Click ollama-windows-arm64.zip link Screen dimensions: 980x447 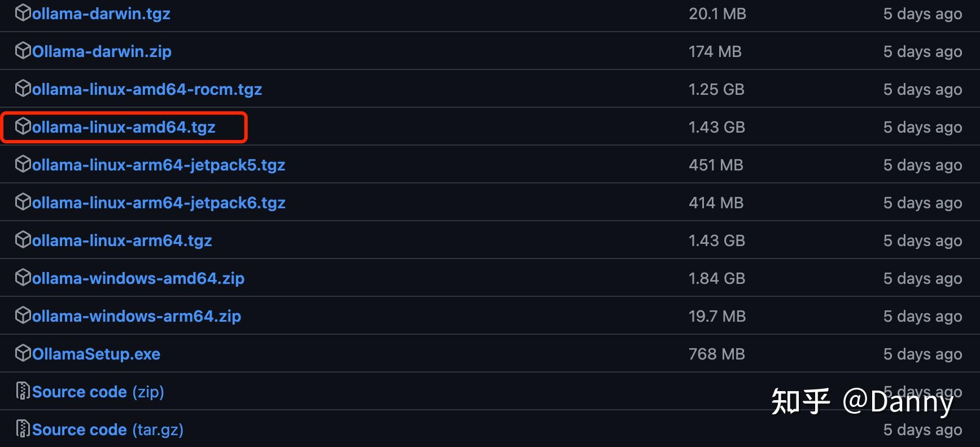(137, 316)
